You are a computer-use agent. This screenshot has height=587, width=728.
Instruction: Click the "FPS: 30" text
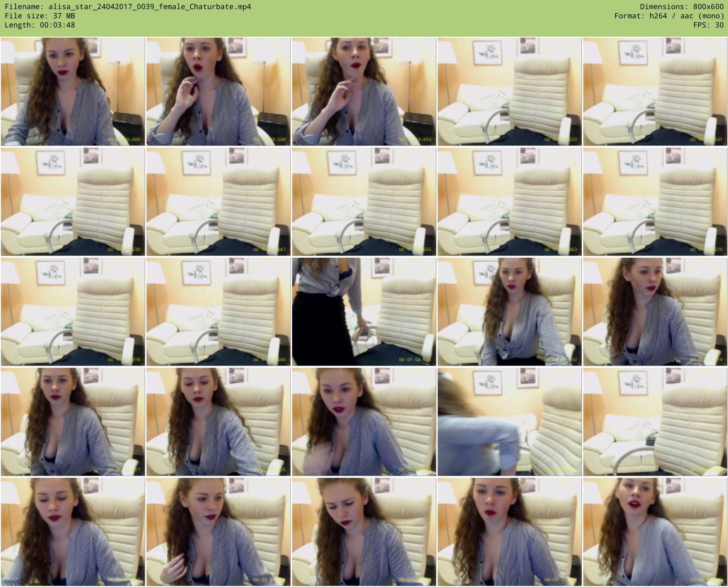point(708,25)
